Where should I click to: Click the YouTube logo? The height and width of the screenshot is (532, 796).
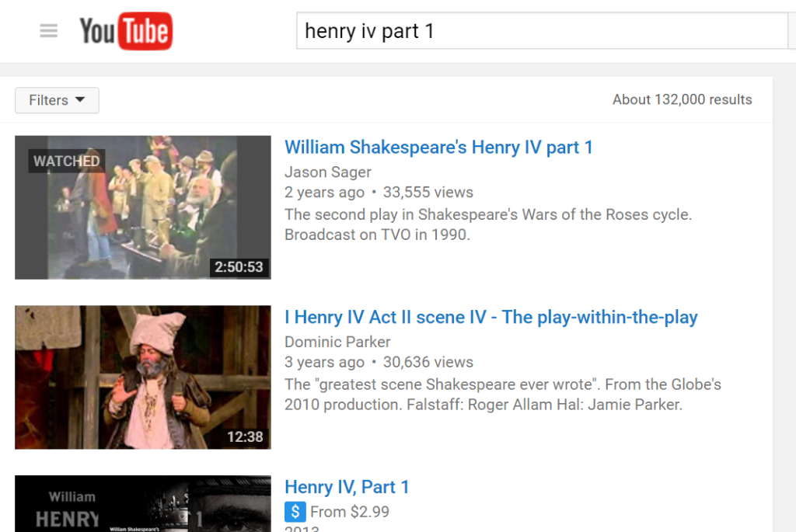tap(125, 31)
